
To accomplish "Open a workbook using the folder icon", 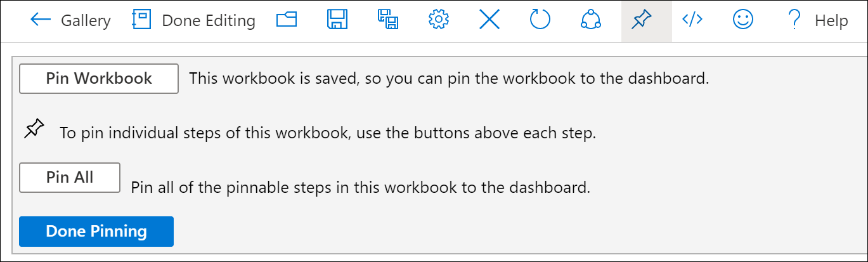I will pos(287,20).
